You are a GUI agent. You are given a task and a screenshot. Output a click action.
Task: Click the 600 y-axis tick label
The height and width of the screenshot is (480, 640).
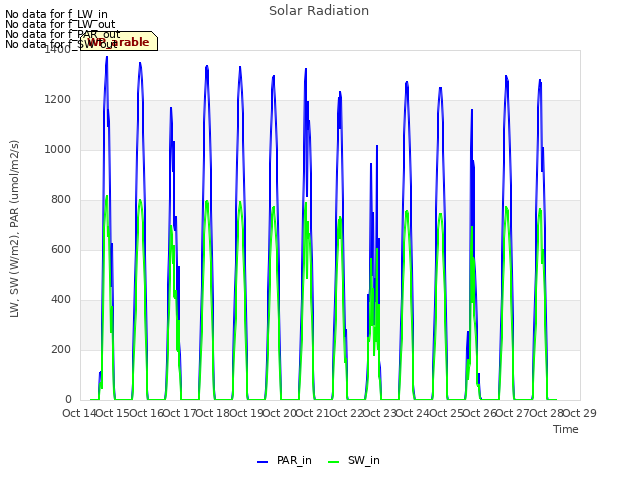pos(61,250)
